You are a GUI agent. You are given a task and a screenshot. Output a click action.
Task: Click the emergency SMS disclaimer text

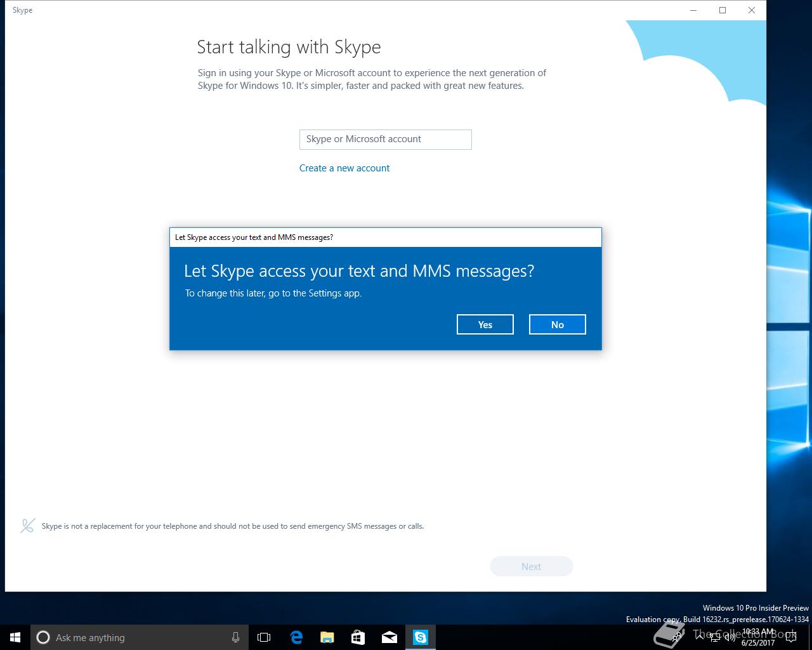click(x=233, y=526)
